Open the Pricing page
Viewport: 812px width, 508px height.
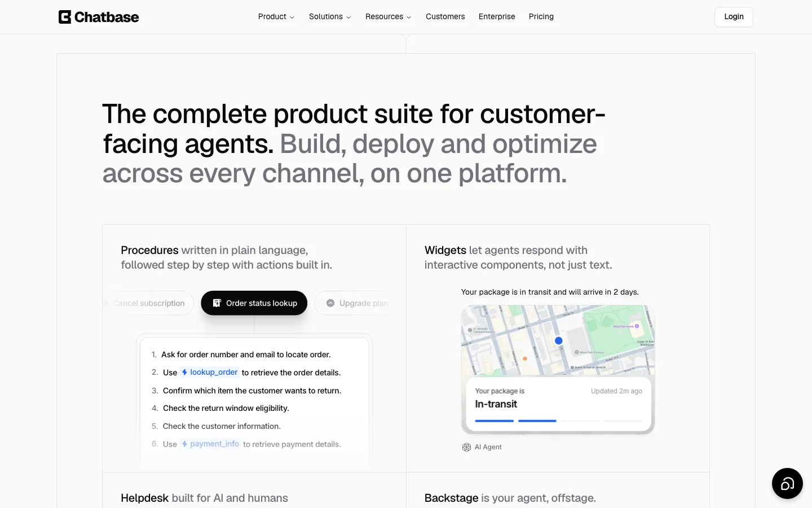pos(541,17)
